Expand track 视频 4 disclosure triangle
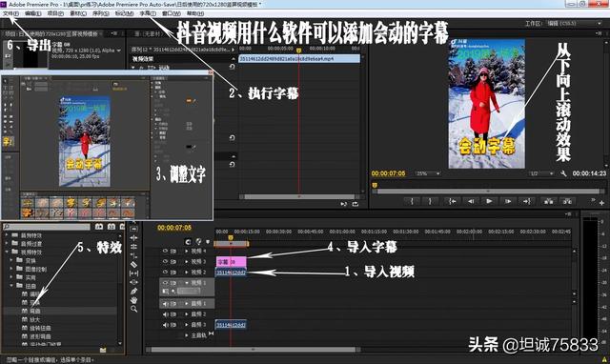The image size is (610, 364). [187, 252]
